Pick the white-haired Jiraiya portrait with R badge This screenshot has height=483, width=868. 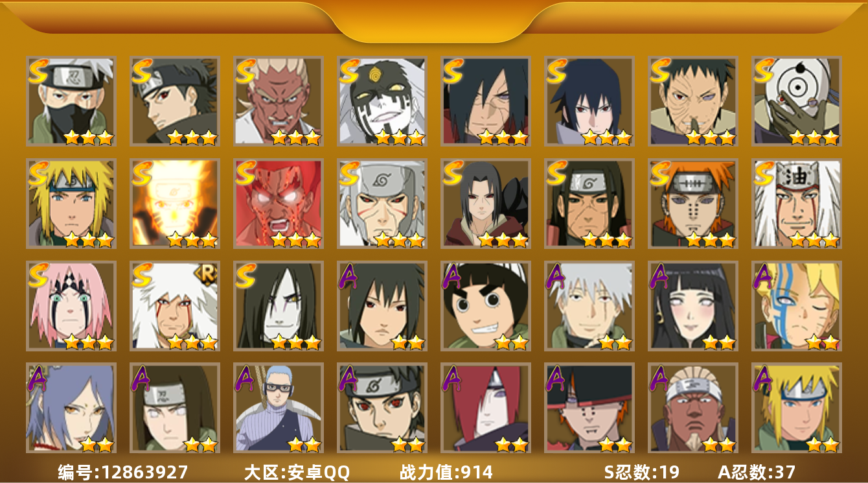[174, 305]
